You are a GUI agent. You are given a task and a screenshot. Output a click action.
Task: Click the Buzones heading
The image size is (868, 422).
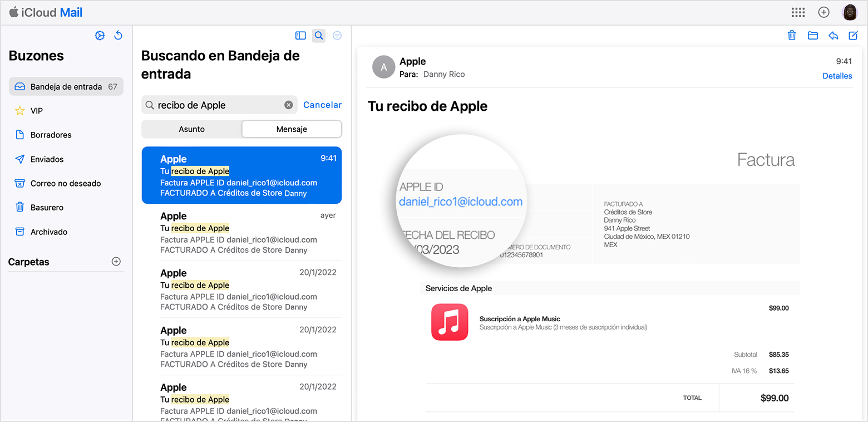36,56
